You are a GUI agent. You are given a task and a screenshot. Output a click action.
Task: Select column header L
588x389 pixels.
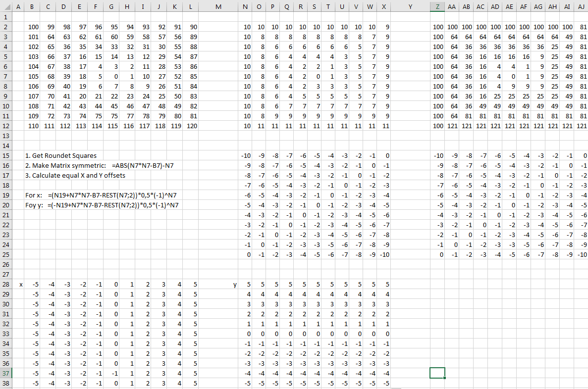pos(191,7)
